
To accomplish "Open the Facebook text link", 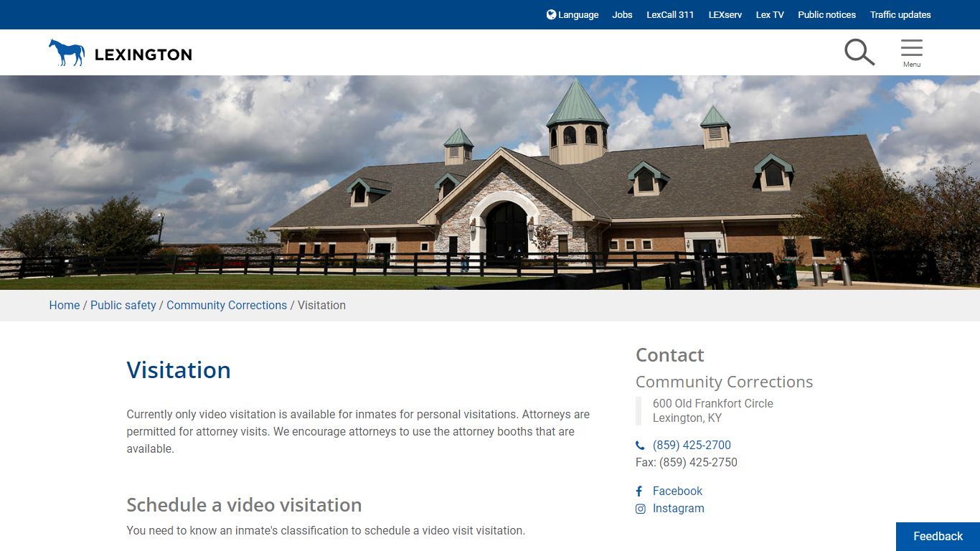I will 677,491.
